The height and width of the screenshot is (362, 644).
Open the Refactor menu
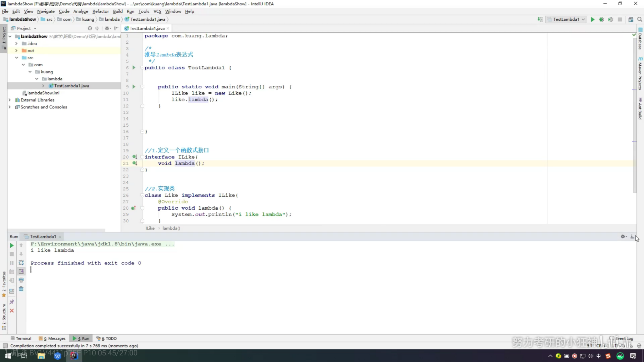101,11
